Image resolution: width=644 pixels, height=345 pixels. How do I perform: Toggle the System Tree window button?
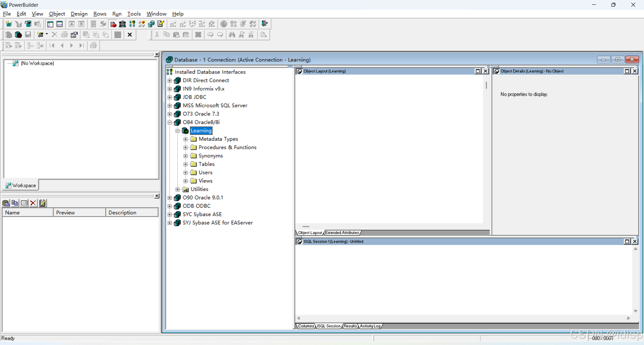pyautogui.click(x=50, y=24)
